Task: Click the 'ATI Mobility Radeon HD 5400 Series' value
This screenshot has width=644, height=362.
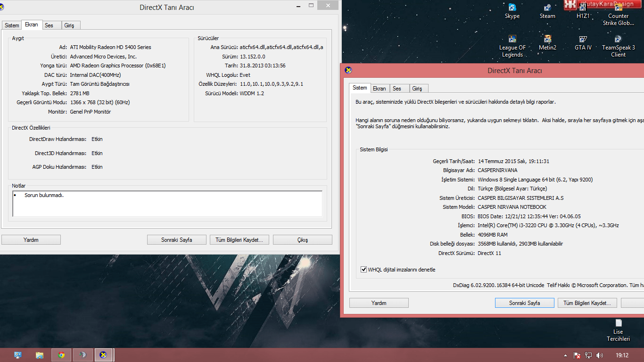Action: pyautogui.click(x=111, y=47)
